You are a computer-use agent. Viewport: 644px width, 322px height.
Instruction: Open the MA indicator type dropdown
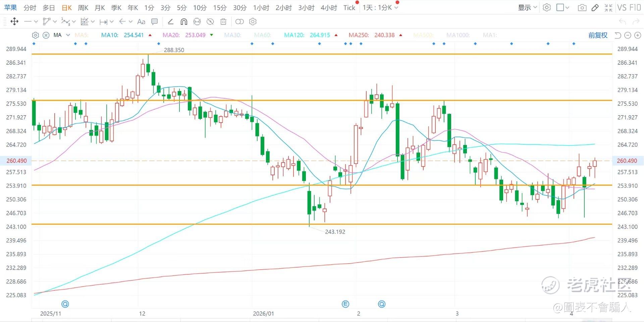tap(62, 35)
